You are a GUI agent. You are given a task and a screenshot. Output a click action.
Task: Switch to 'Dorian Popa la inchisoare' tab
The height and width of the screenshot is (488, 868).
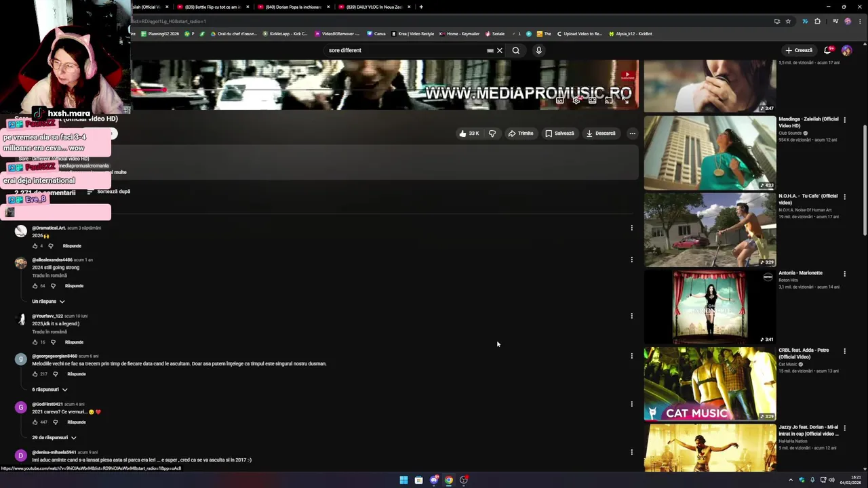click(x=294, y=7)
